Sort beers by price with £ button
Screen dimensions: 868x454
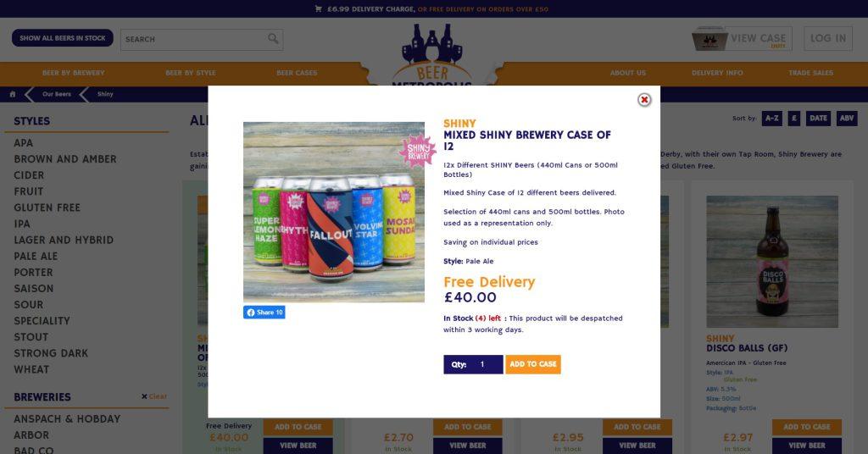coord(793,119)
